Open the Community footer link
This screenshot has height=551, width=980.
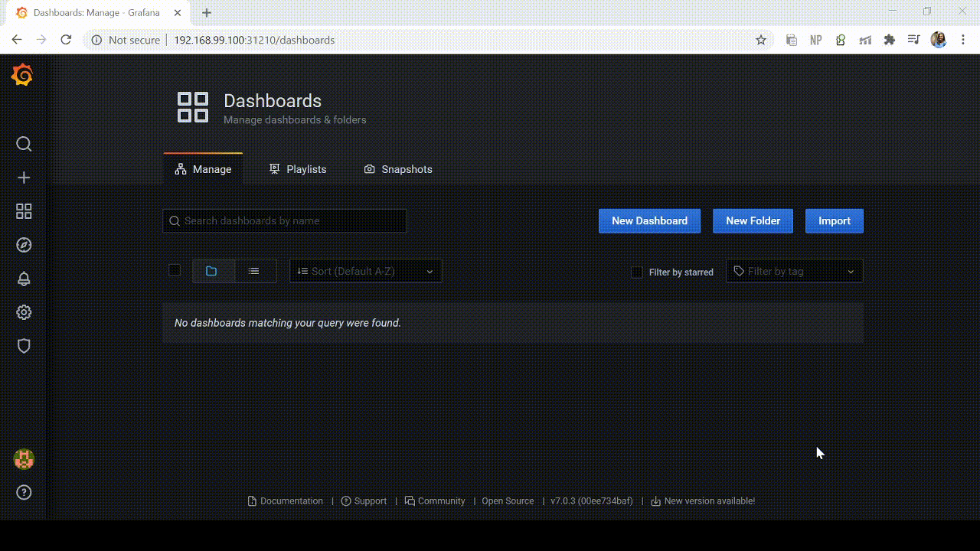coord(435,501)
